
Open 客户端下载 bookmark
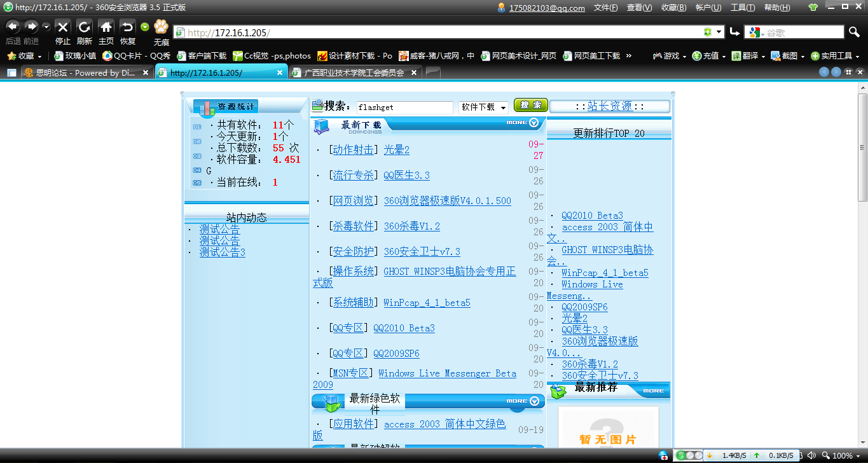(x=202, y=56)
